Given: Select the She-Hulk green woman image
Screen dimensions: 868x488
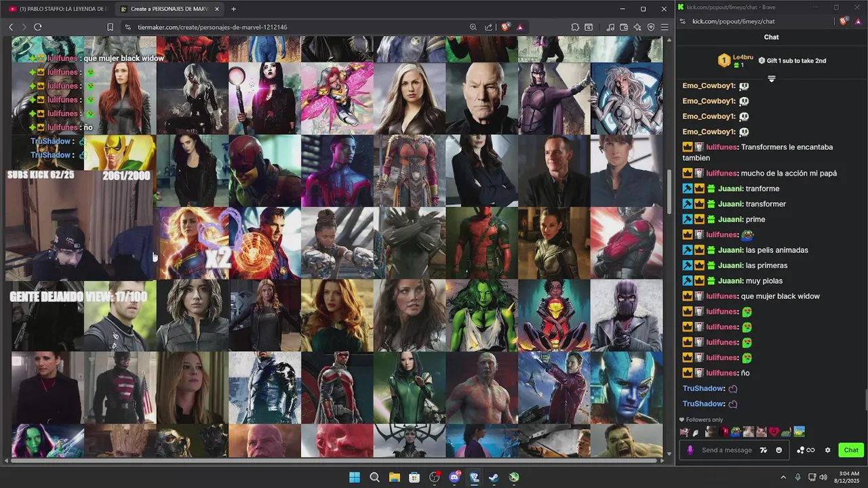Looking at the screenshot, I should tap(481, 315).
